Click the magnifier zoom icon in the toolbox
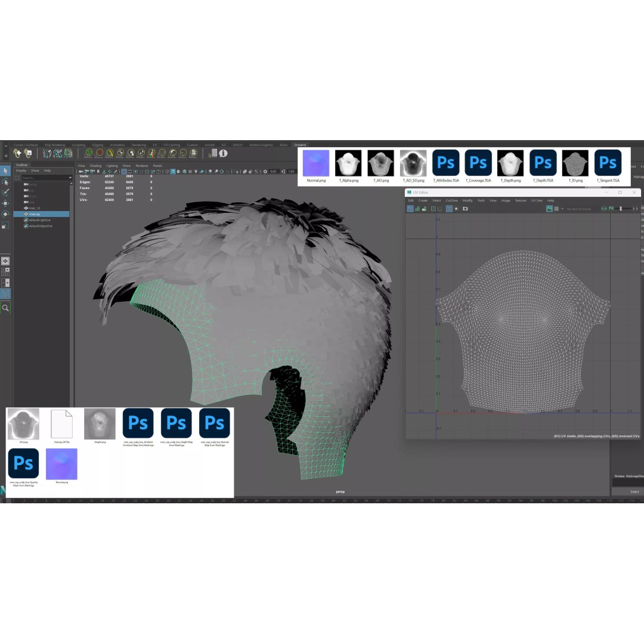This screenshot has height=644, width=644. [x=6, y=309]
